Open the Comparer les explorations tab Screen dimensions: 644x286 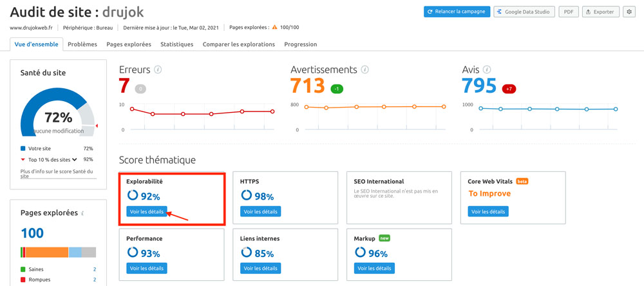click(239, 44)
